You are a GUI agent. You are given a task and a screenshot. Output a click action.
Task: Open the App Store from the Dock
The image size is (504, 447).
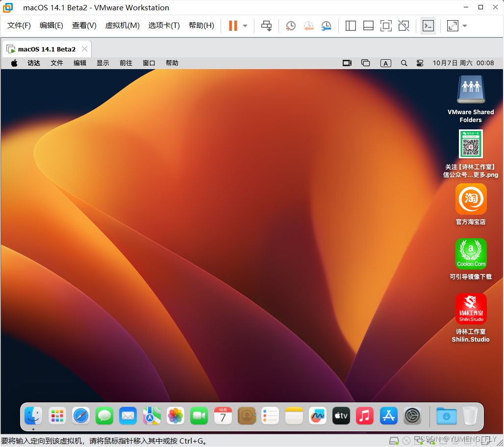[x=388, y=416]
